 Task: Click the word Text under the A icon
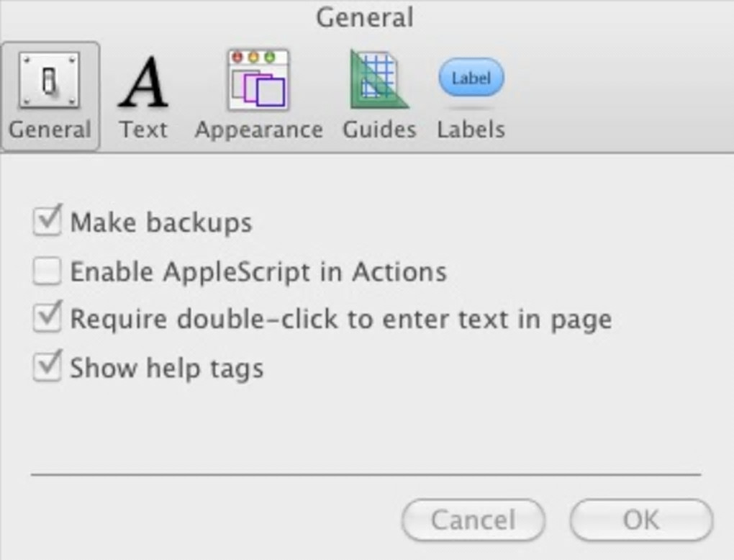coord(143,130)
